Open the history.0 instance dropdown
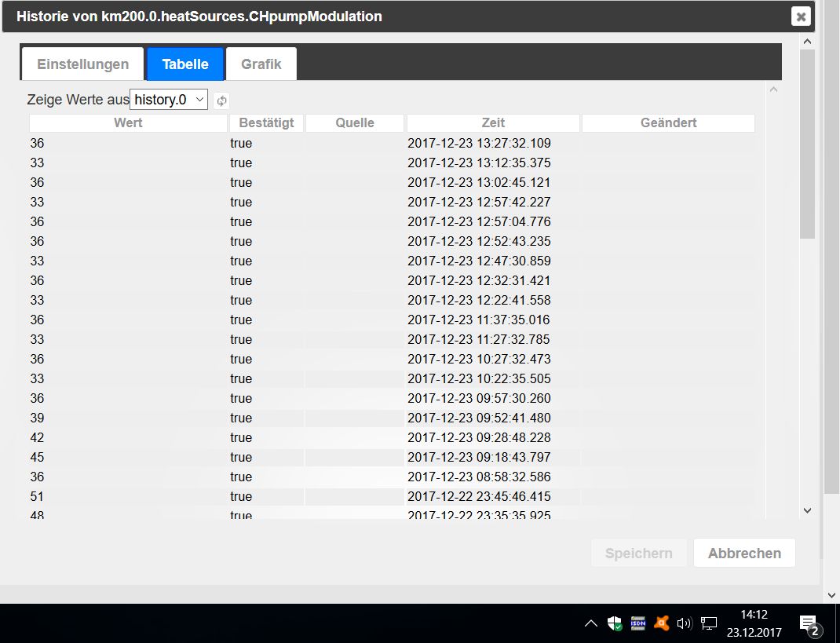 click(169, 100)
